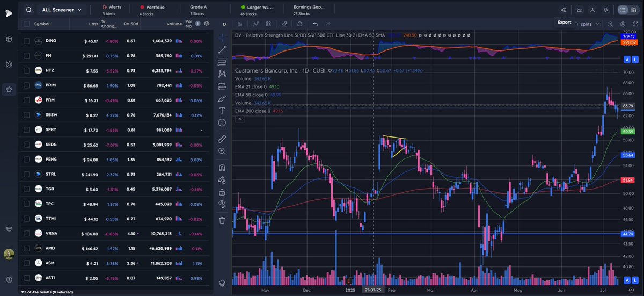
Task: Check the AMD row checkbox
Action: point(26,249)
